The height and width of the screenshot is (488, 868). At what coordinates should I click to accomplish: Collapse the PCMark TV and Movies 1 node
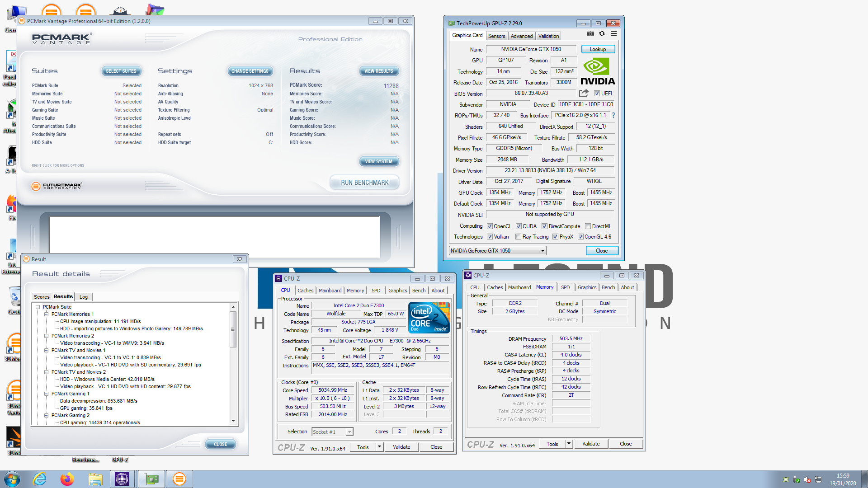(46, 351)
